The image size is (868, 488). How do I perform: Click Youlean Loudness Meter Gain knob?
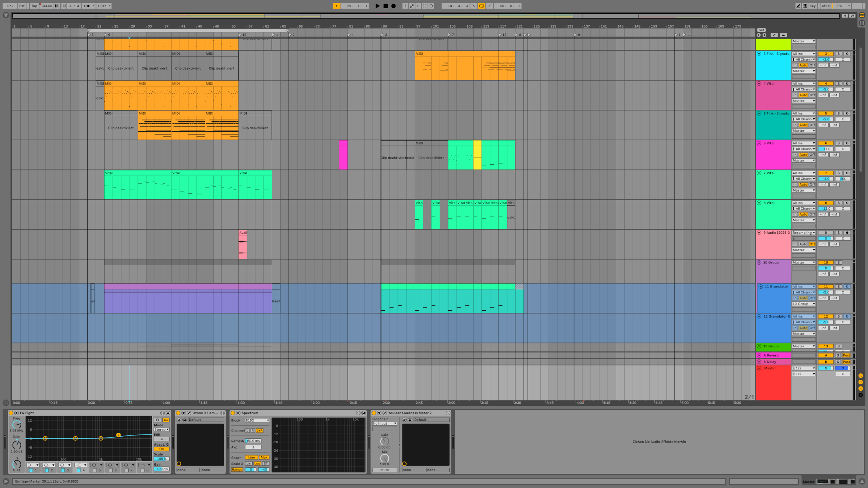point(384,441)
